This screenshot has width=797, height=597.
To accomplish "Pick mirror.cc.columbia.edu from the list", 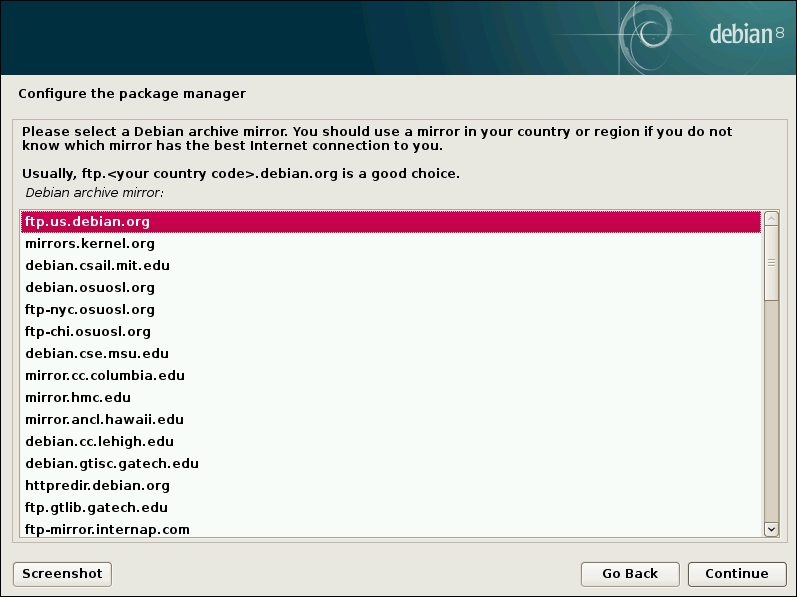I will (391, 375).
